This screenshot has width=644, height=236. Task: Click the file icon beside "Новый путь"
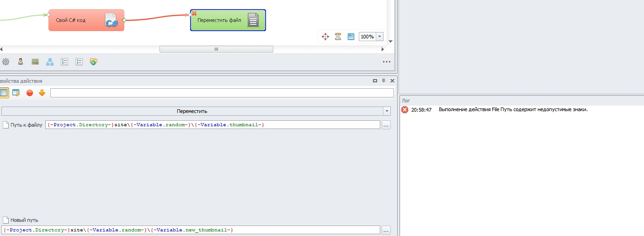coord(5,220)
